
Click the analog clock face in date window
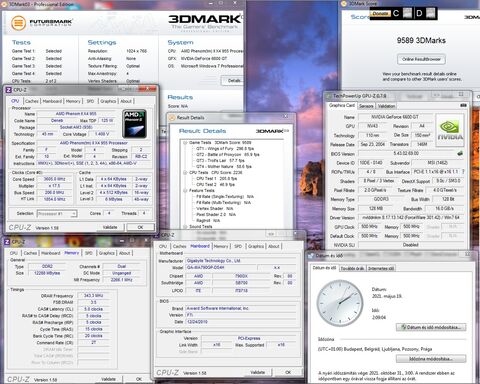point(340,303)
